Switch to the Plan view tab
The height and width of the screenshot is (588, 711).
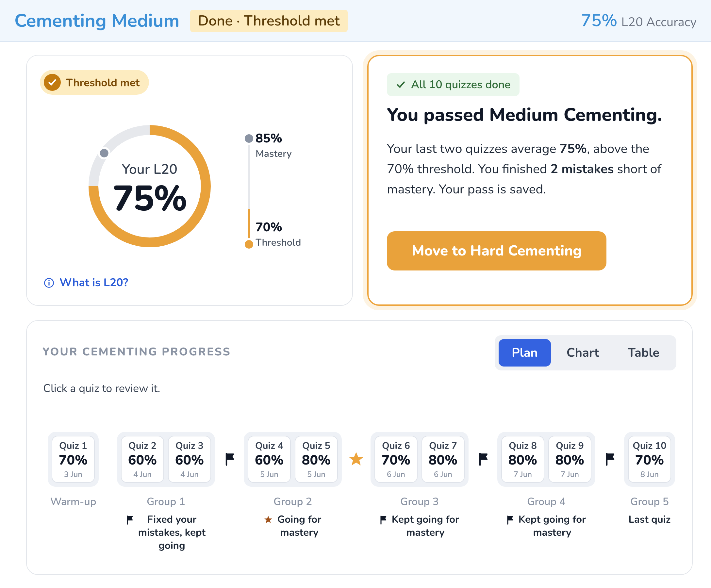[524, 352]
